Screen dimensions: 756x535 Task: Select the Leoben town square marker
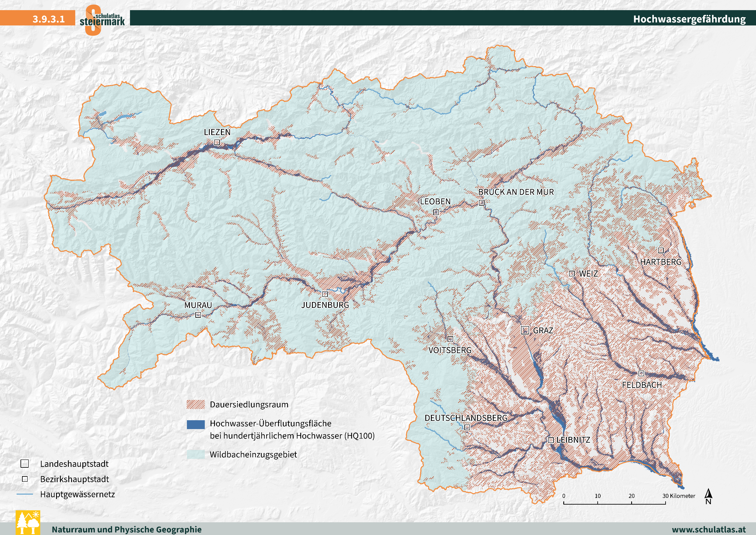coord(436,212)
